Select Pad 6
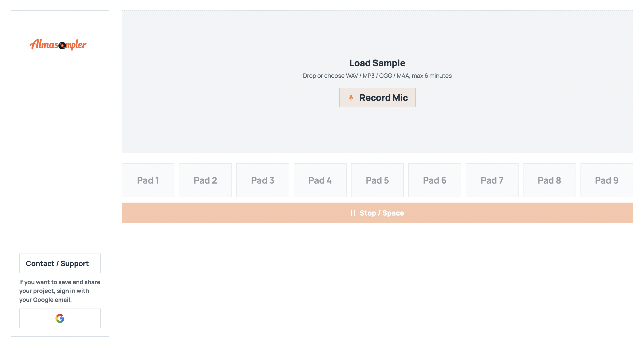The height and width of the screenshot is (347, 644). pos(434,180)
